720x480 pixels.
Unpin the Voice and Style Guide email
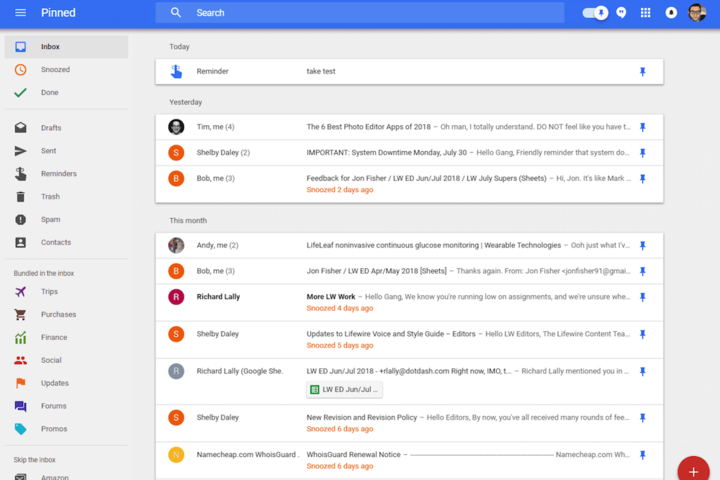pos(642,334)
